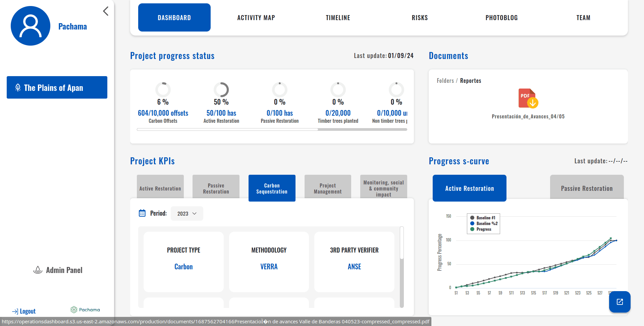Show Active Restoration s-curve

pos(470,188)
